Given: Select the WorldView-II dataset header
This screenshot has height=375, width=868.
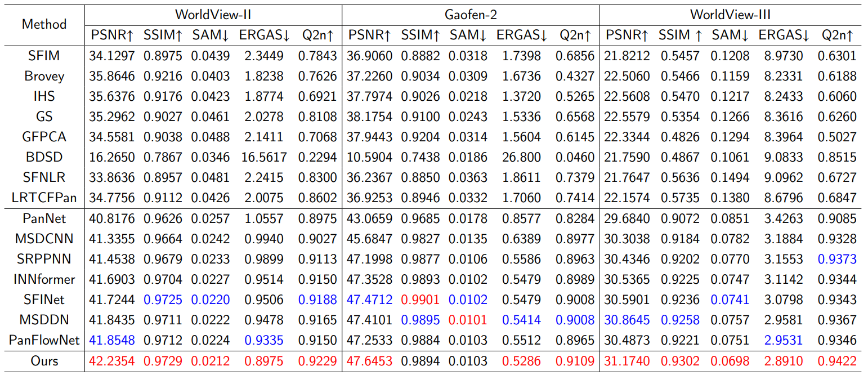Looking at the screenshot, I should coord(213,14).
